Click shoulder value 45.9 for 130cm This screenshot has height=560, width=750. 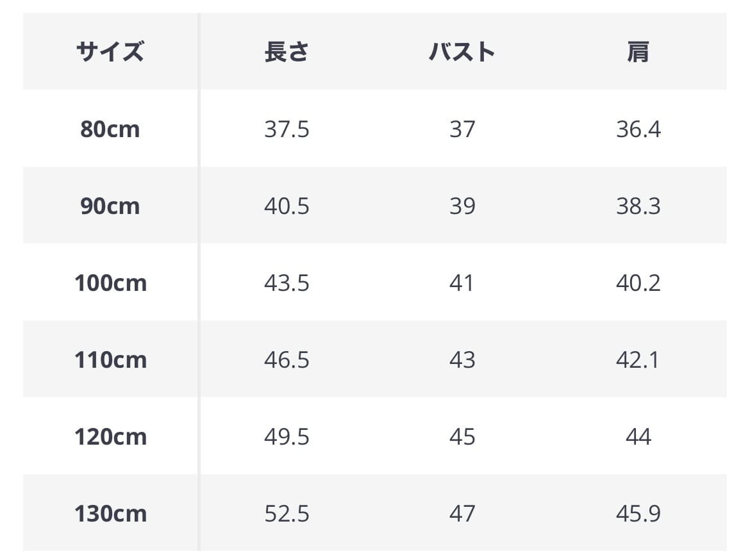[x=638, y=514]
